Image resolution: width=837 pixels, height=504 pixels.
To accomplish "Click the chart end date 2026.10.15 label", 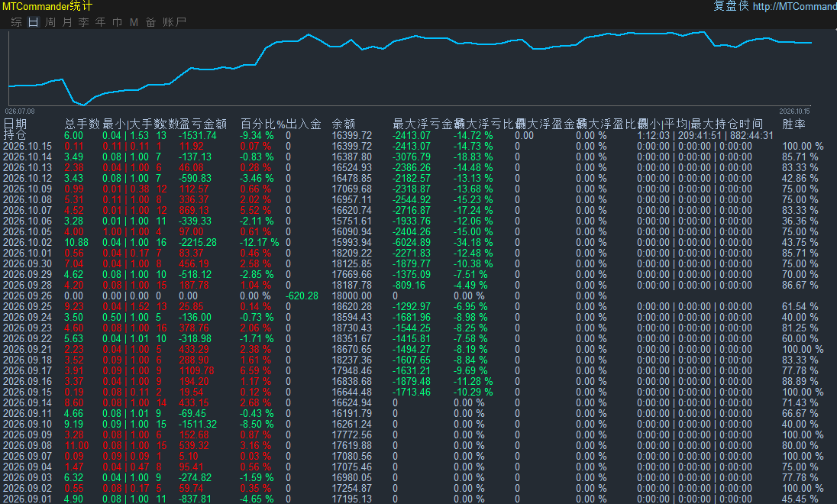I will pyautogui.click(x=794, y=111).
